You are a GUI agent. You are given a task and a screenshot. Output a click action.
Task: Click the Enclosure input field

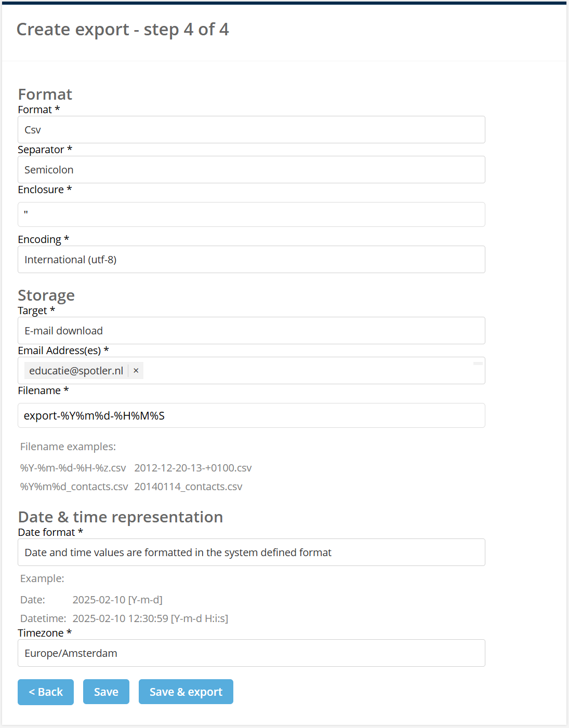252,214
